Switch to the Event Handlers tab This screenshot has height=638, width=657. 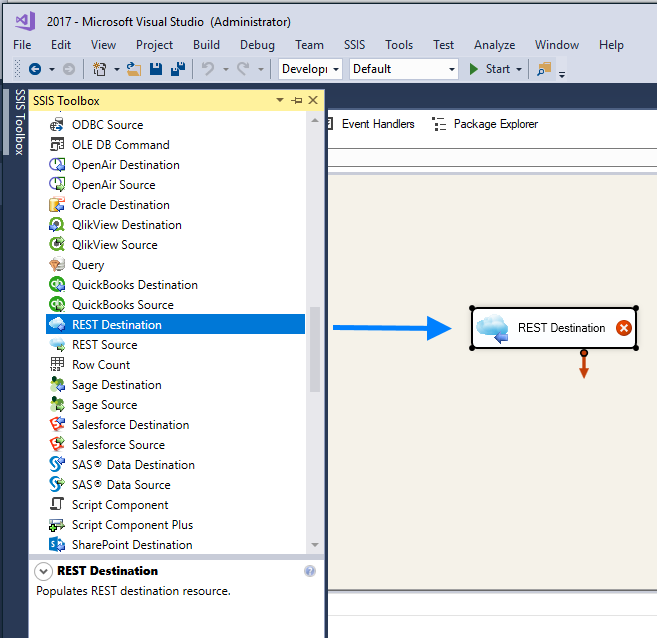pos(368,124)
